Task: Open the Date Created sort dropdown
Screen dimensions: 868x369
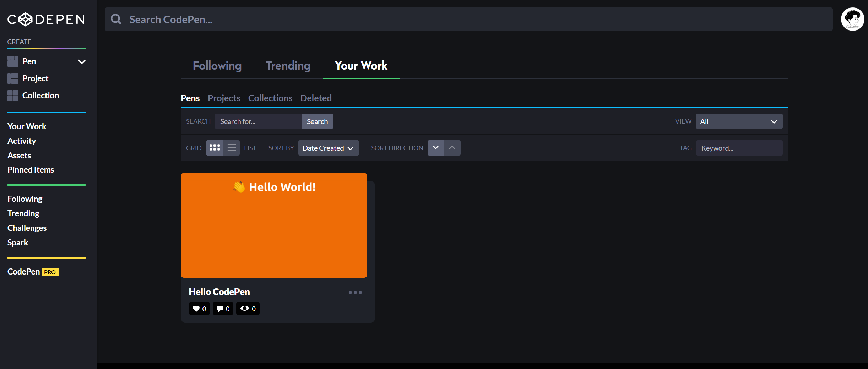Action: [329, 148]
